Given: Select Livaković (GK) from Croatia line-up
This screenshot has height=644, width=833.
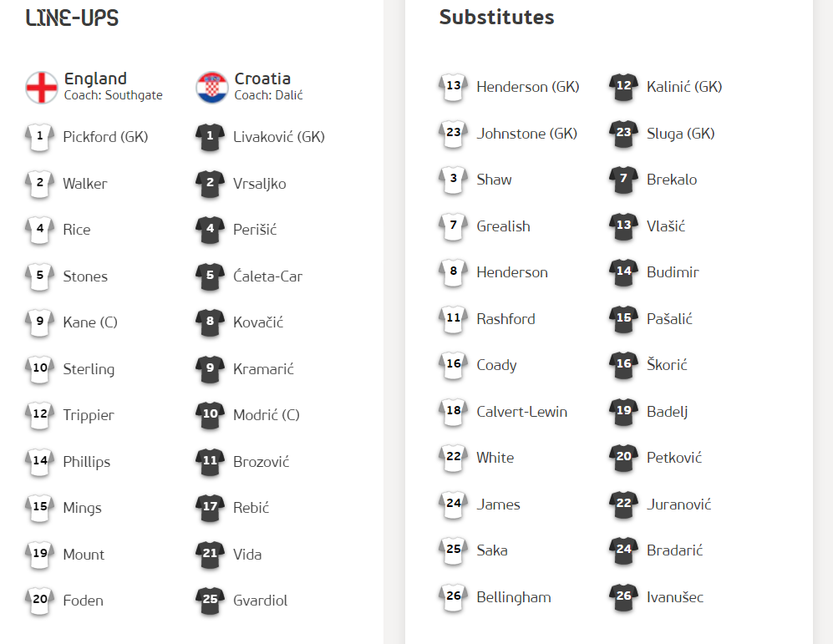Looking at the screenshot, I should coord(279,137).
